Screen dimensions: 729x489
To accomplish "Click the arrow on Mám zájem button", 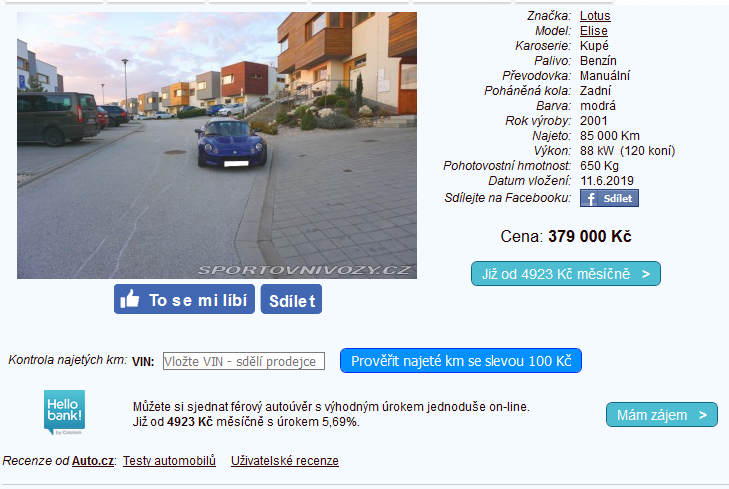I will point(703,415).
